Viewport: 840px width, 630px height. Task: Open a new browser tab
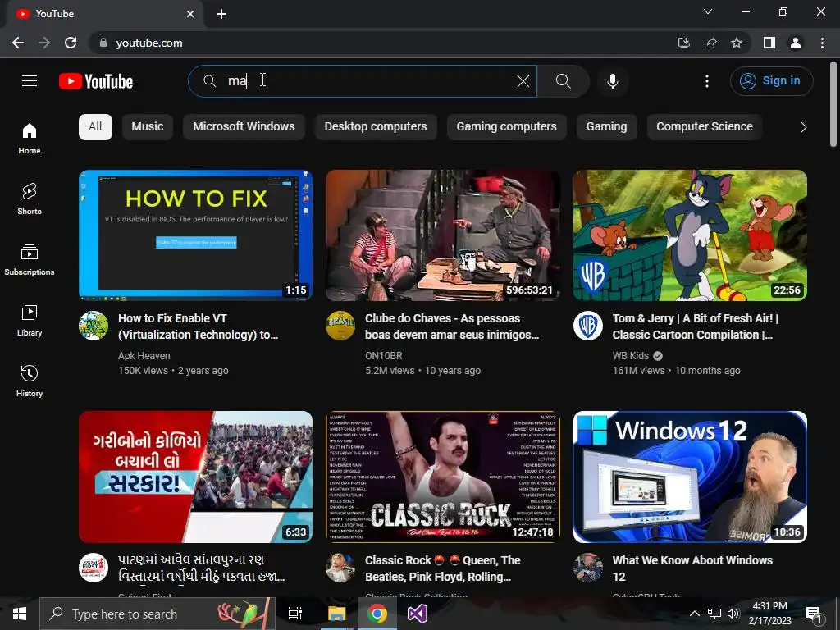221,14
